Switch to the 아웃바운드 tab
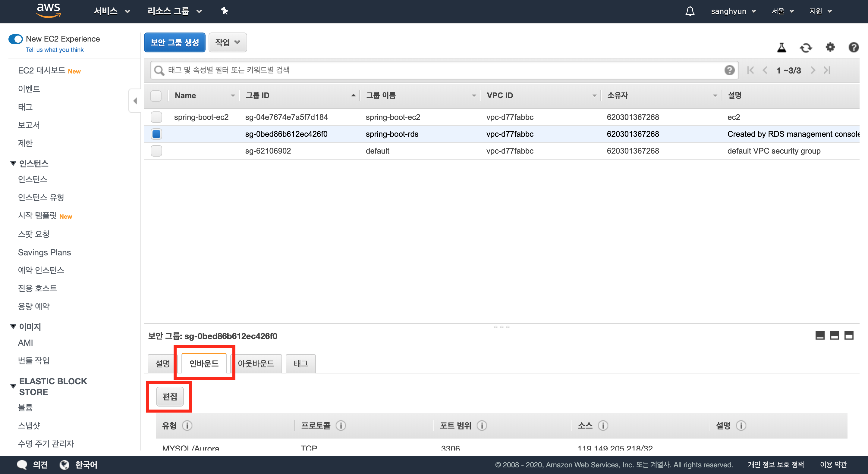The width and height of the screenshot is (868, 474). coord(256,363)
